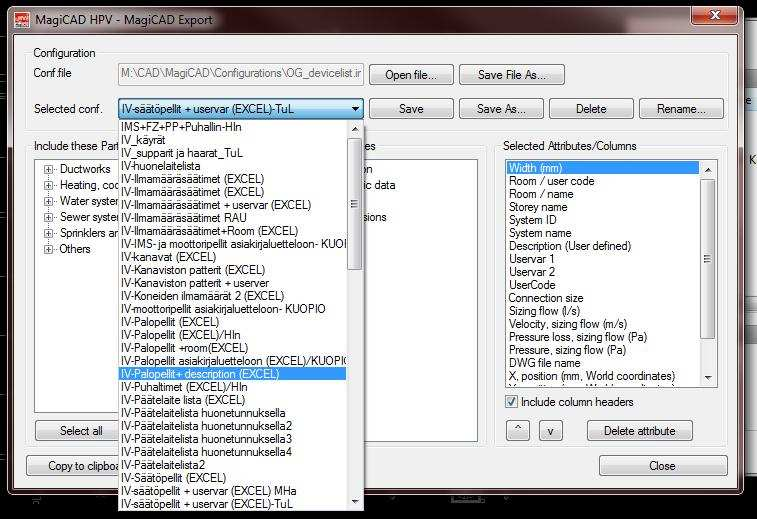Expand the Heating, cooling tree node
This screenshot has width=757, height=519.
click(48, 185)
